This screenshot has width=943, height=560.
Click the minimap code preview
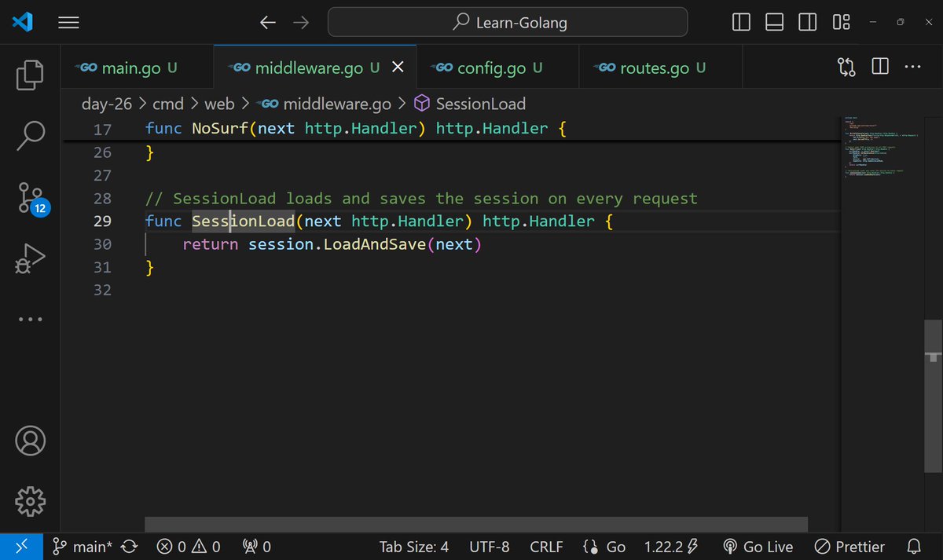pyautogui.click(x=882, y=148)
